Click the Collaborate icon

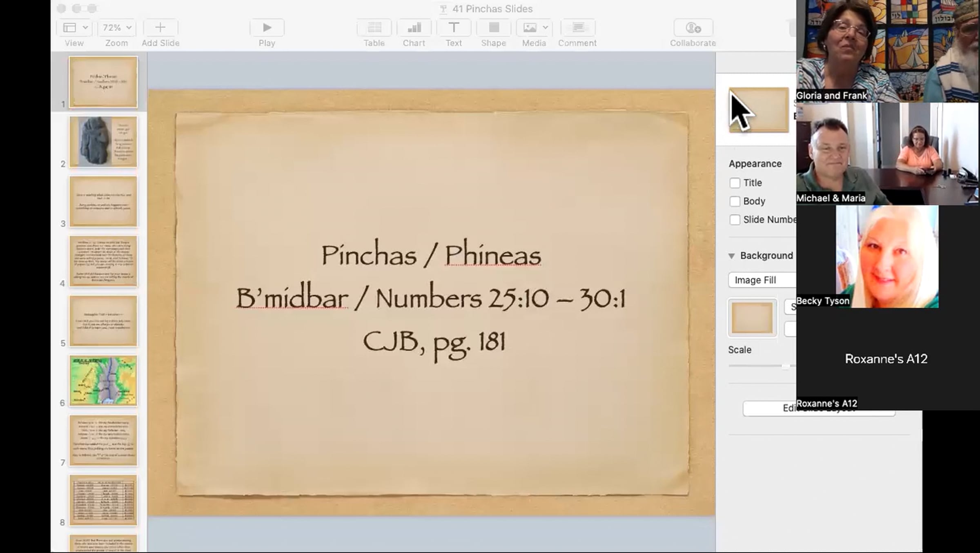693,28
